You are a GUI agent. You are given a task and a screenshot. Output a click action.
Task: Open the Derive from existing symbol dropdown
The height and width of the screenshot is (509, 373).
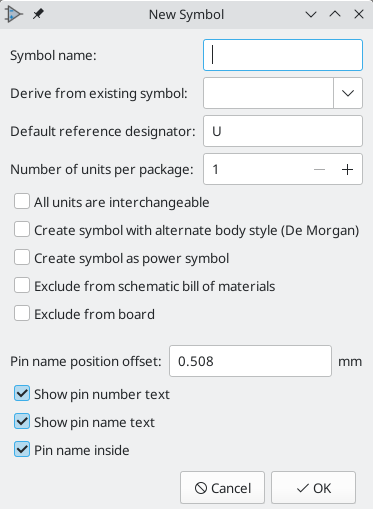(348, 93)
